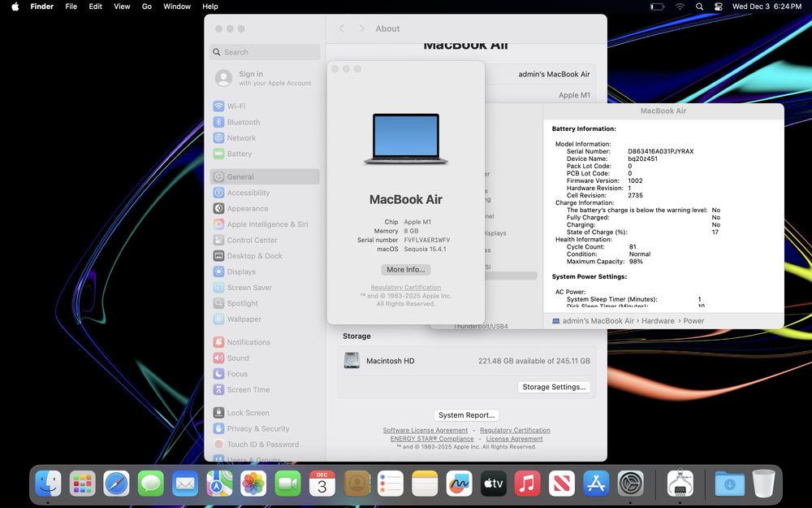Open Privacy & Security settings
Screen dimensions: 812x508
click(265, 428)
